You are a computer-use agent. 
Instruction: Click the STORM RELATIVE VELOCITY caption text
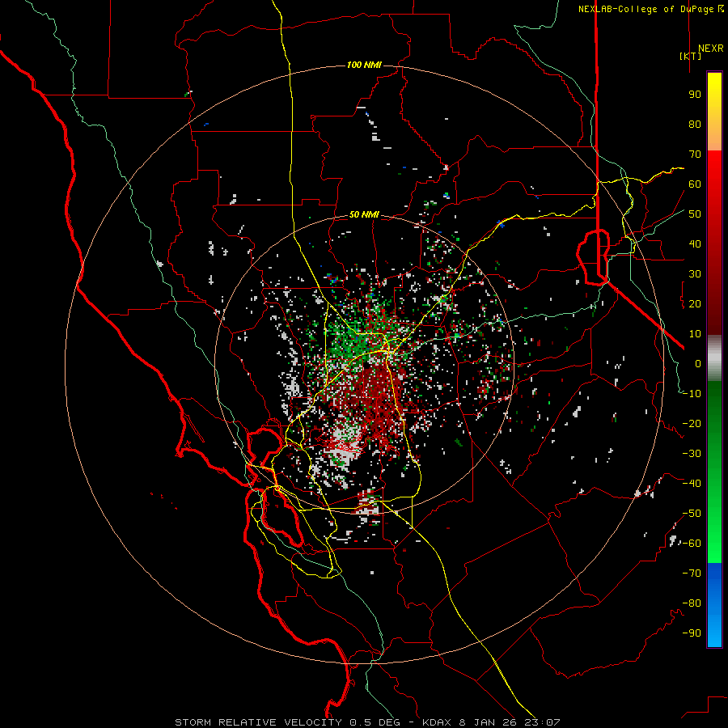(x=258, y=722)
